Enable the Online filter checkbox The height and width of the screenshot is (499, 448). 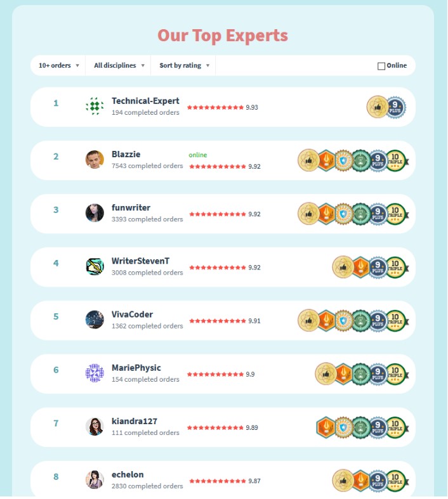[x=381, y=66]
